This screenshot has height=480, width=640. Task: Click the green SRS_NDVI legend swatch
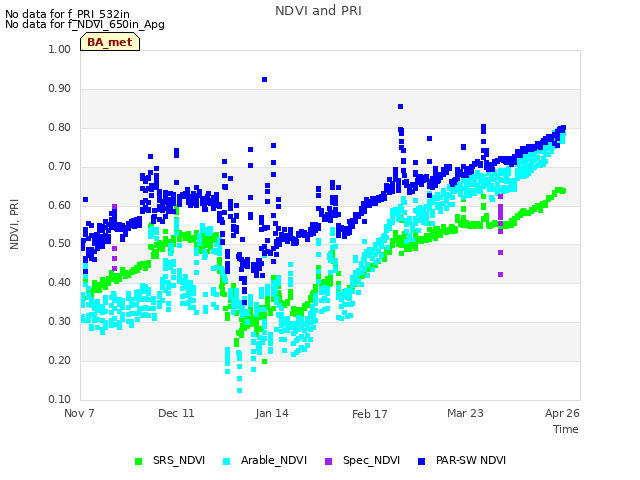click(138, 461)
